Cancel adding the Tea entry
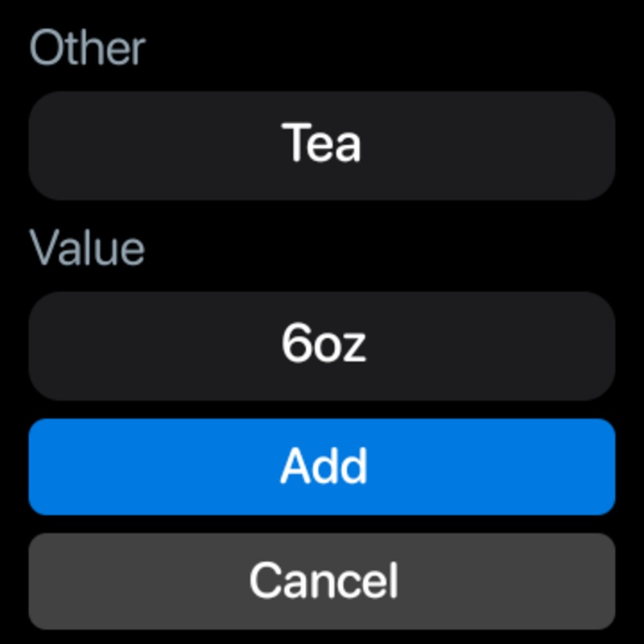This screenshot has height=644, width=644. 322,580
